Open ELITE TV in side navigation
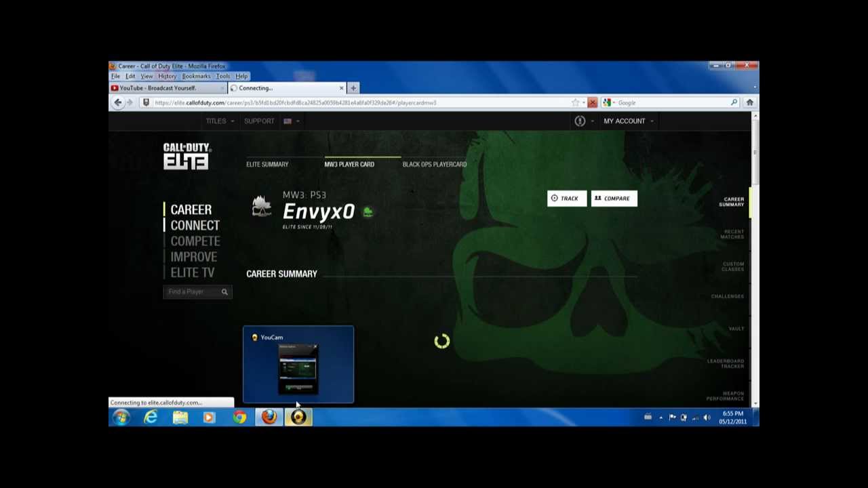 pos(192,272)
